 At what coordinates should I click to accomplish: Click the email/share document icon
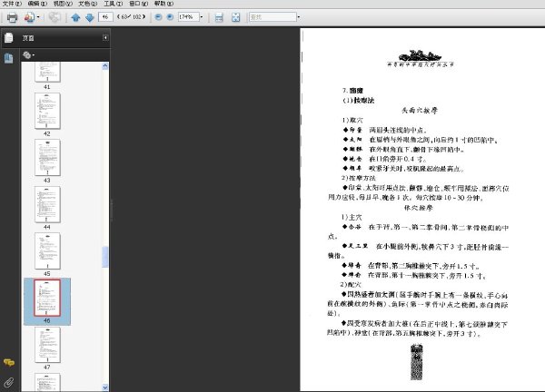pos(29,17)
